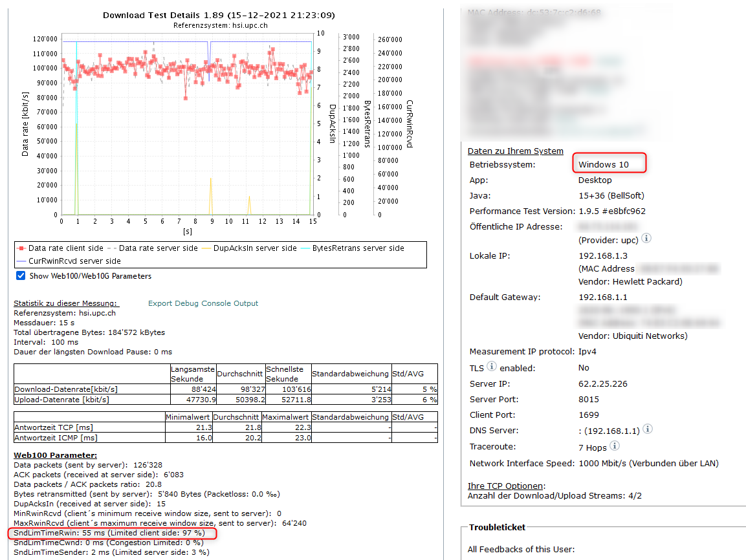Select the CurRwinRcvd server side legend entry
746x560 pixels.
point(75,261)
